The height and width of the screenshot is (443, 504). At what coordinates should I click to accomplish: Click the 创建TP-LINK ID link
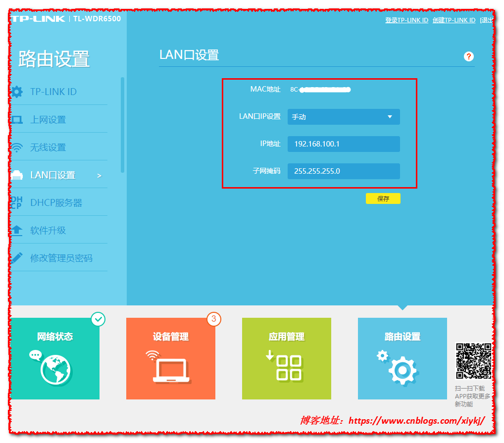click(454, 20)
